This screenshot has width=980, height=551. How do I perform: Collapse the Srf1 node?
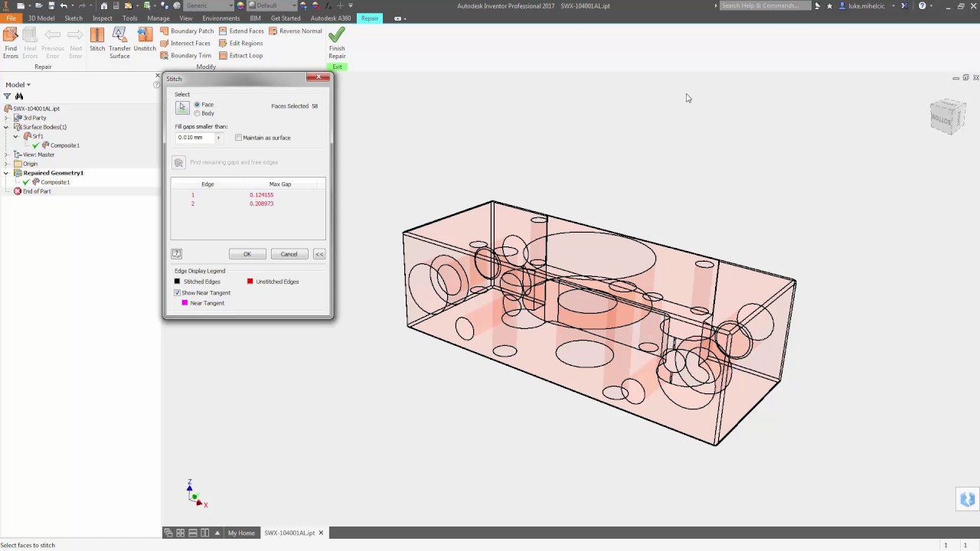point(16,136)
